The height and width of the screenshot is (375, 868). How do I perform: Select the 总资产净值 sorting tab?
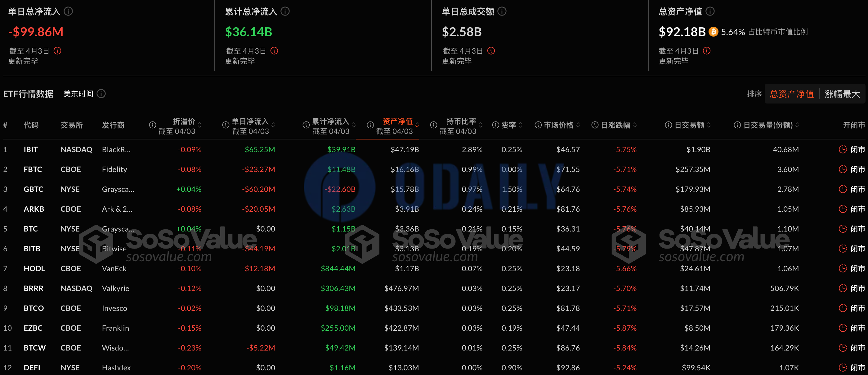pyautogui.click(x=791, y=94)
